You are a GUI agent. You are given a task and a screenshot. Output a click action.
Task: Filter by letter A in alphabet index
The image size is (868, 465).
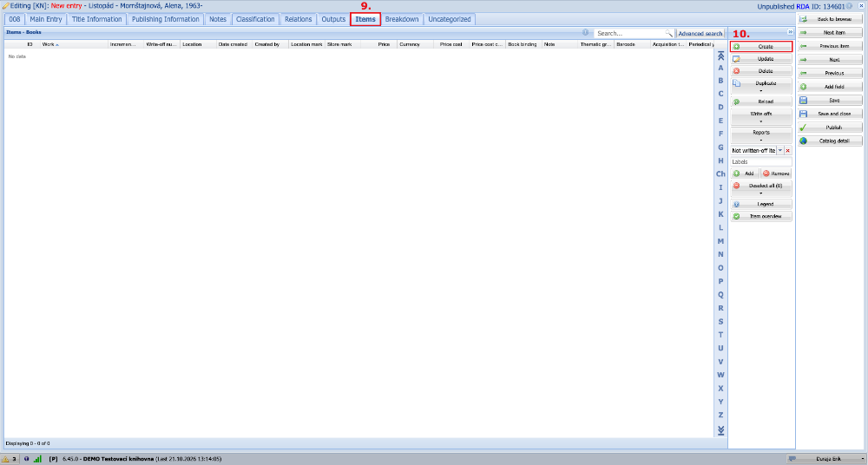[x=720, y=68]
